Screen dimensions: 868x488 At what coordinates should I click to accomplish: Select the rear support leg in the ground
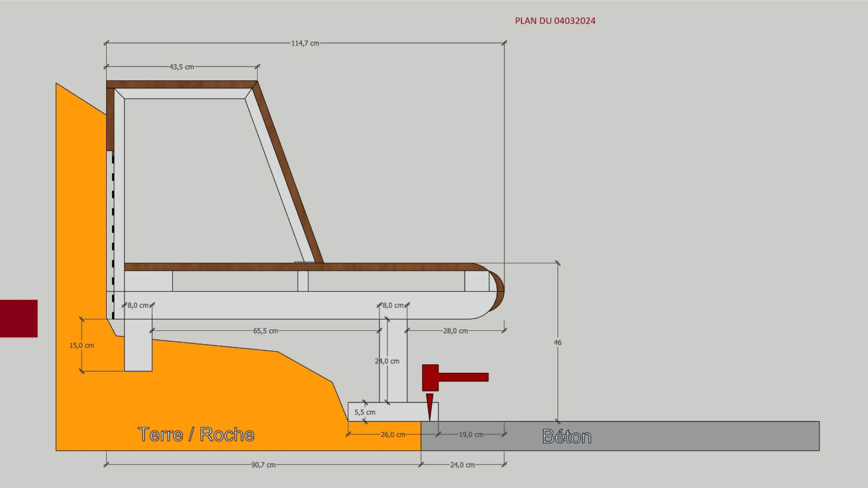[x=138, y=345]
